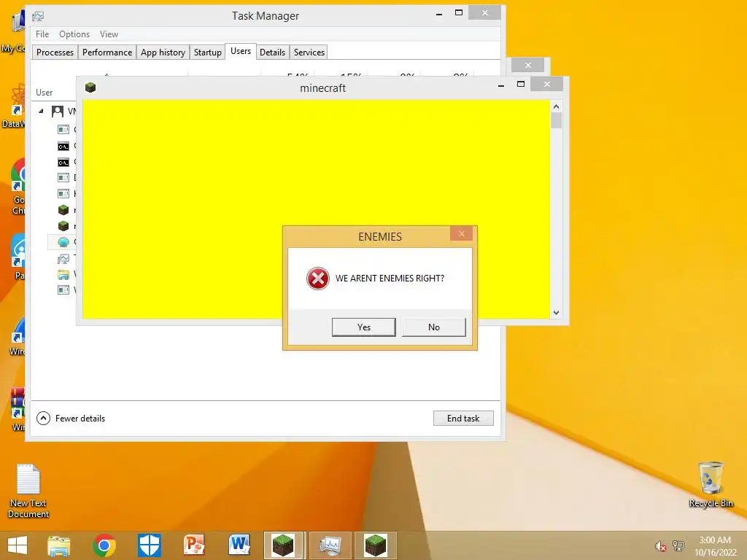747x560 pixels.
Task: Switch to the Startup tab
Action: 208,52
